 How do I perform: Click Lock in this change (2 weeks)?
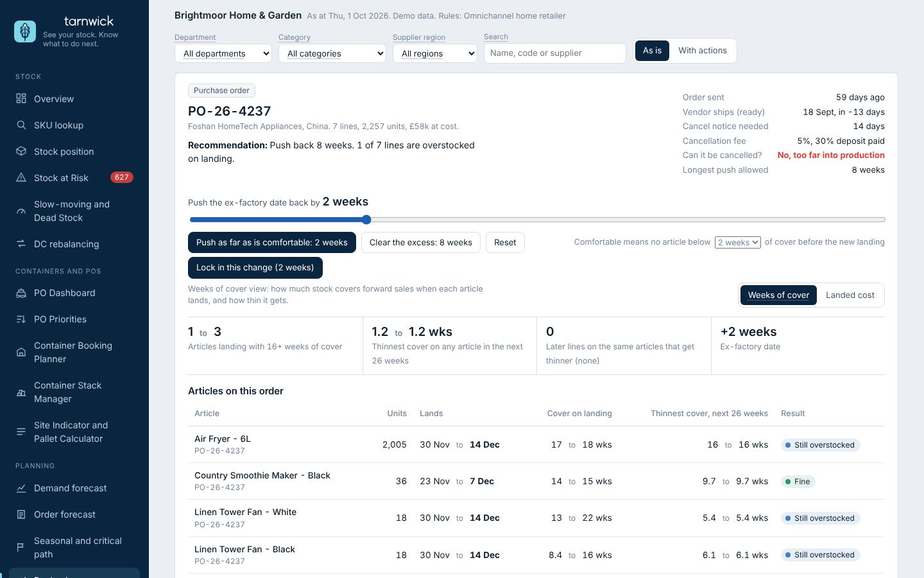255,267
